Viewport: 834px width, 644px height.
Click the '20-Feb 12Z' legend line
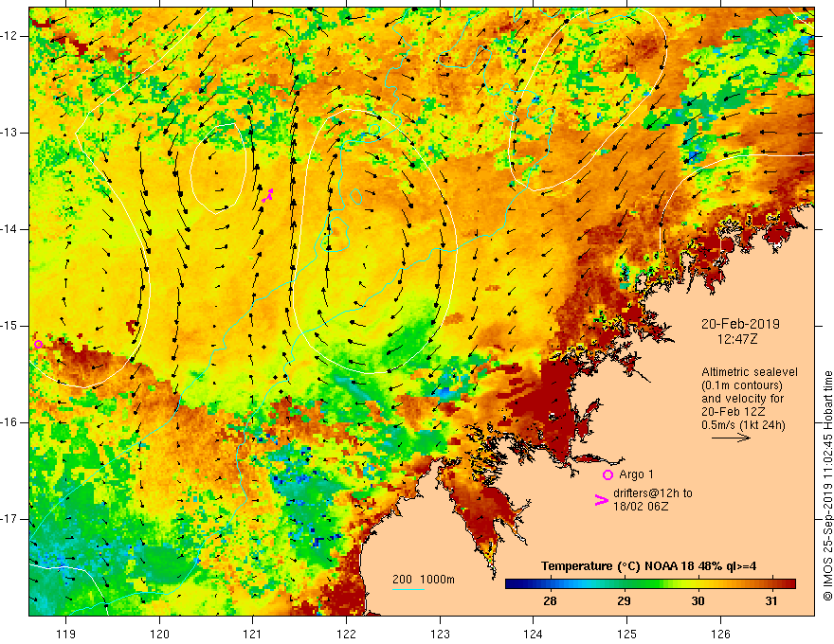(733, 412)
